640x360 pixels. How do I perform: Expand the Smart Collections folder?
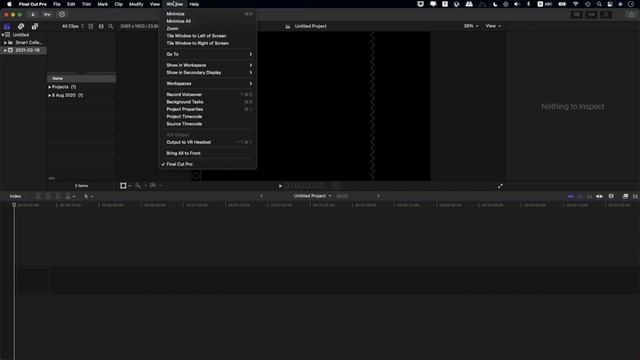coord(5,42)
